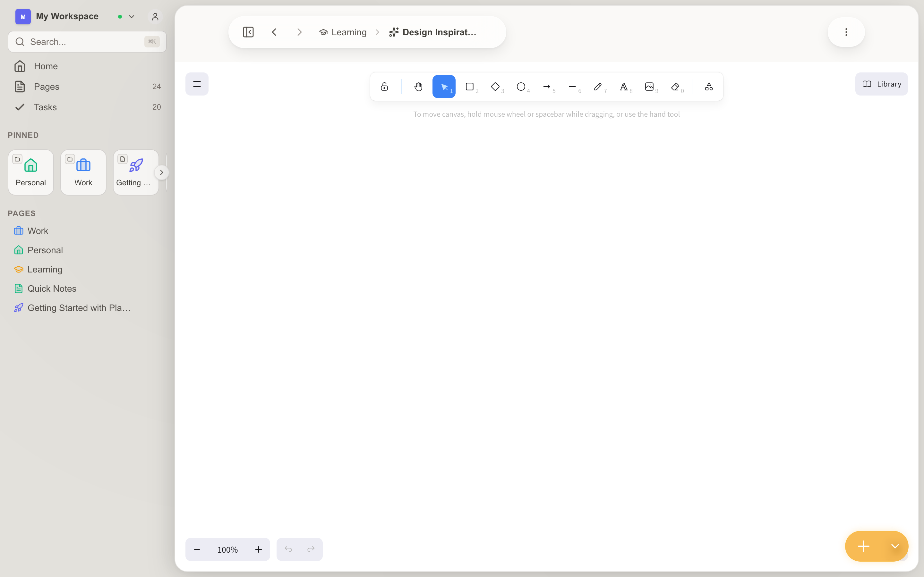Select the Arrow tool
Image resolution: width=924 pixels, height=577 pixels.
point(546,87)
